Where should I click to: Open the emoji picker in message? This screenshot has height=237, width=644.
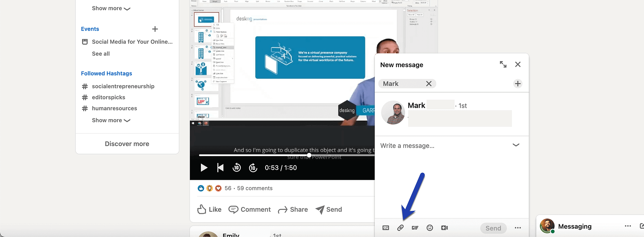(430, 228)
